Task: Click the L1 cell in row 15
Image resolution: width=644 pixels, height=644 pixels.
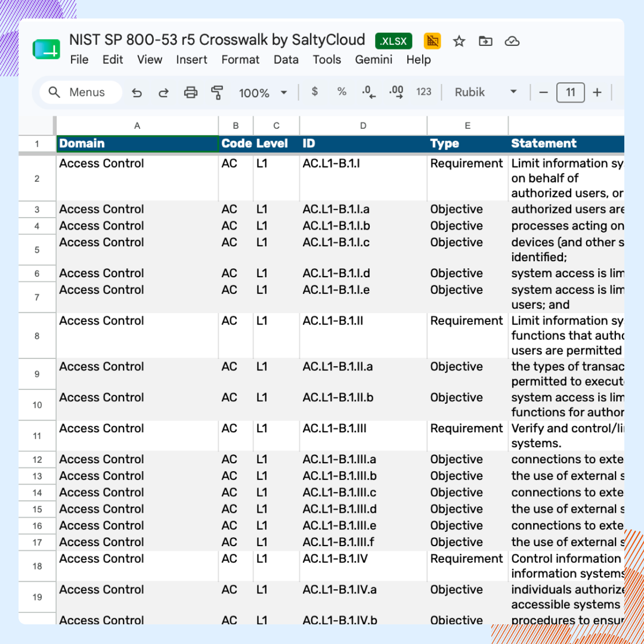Action: 277,509
